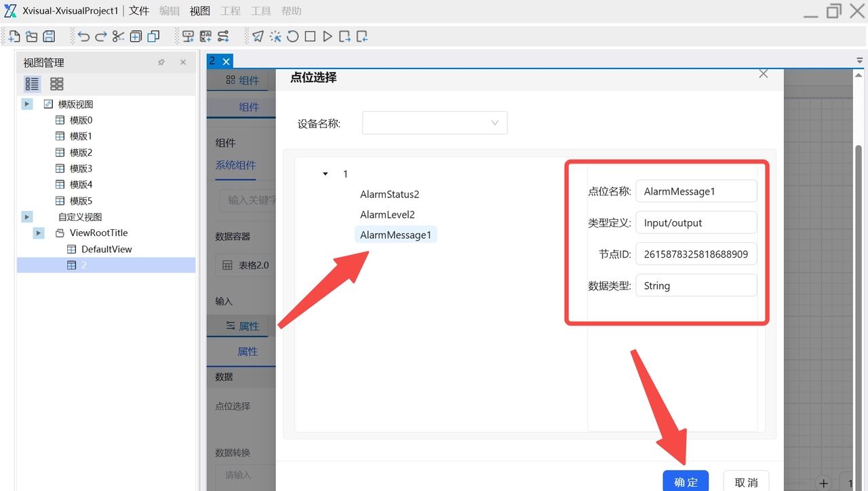868x491 pixels.
Task: Open the 组件 panel tab with grid icon
Action: coord(241,81)
